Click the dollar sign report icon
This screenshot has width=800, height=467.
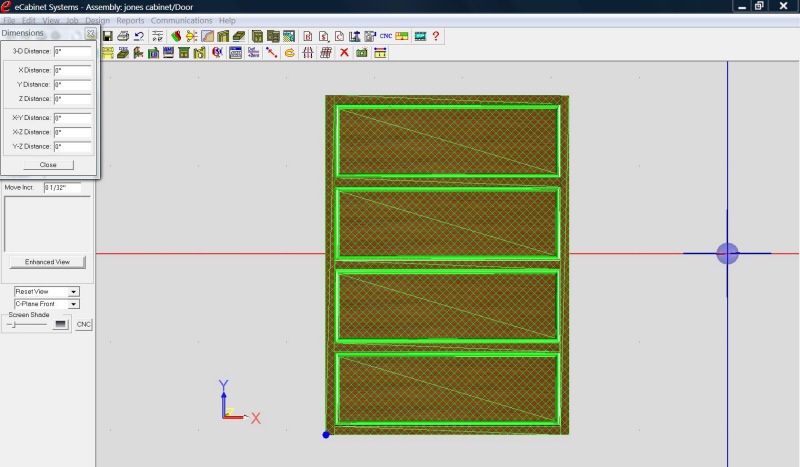pos(323,36)
